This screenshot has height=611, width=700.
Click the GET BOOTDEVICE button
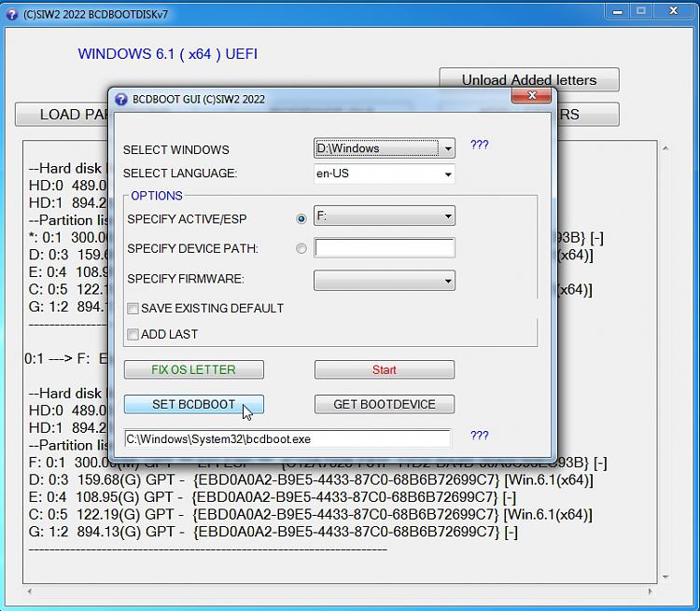click(x=385, y=404)
